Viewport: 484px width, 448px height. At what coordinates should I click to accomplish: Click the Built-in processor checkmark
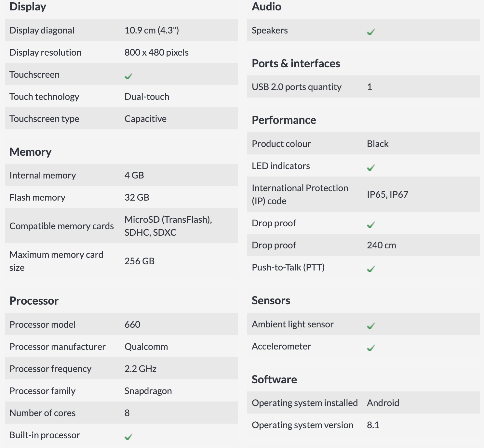128,437
